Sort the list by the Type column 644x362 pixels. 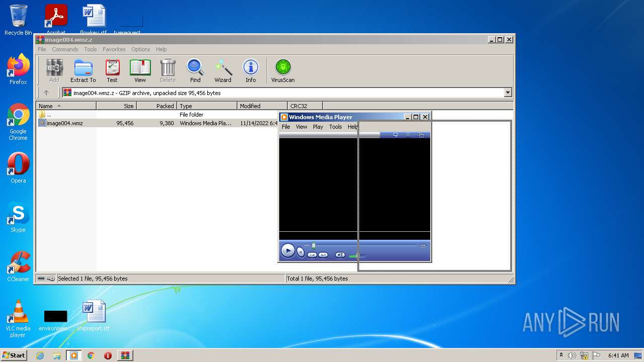(207, 106)
